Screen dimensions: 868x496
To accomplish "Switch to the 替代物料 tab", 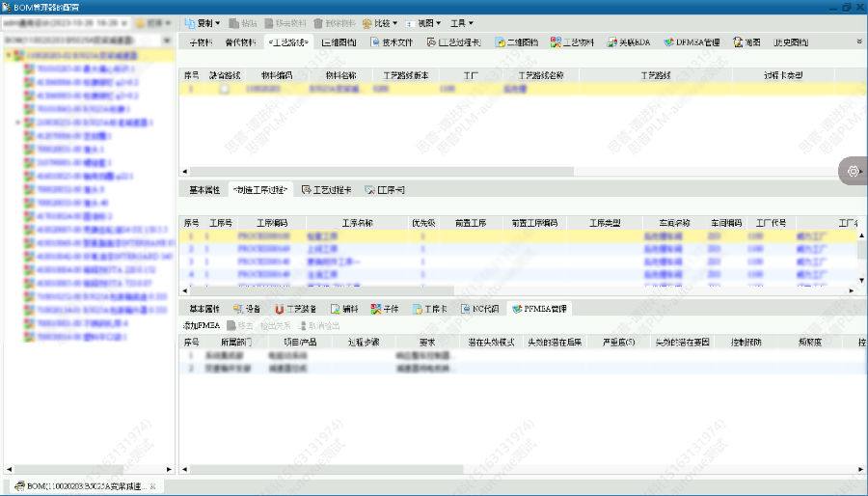I will [240, 42].
